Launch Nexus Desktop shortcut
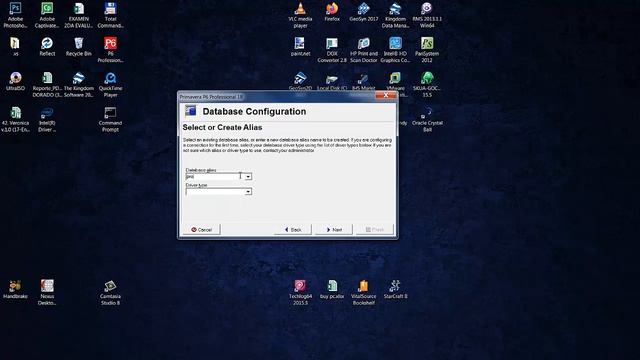This screenshot has height=360, width=640. coord(47,292)
